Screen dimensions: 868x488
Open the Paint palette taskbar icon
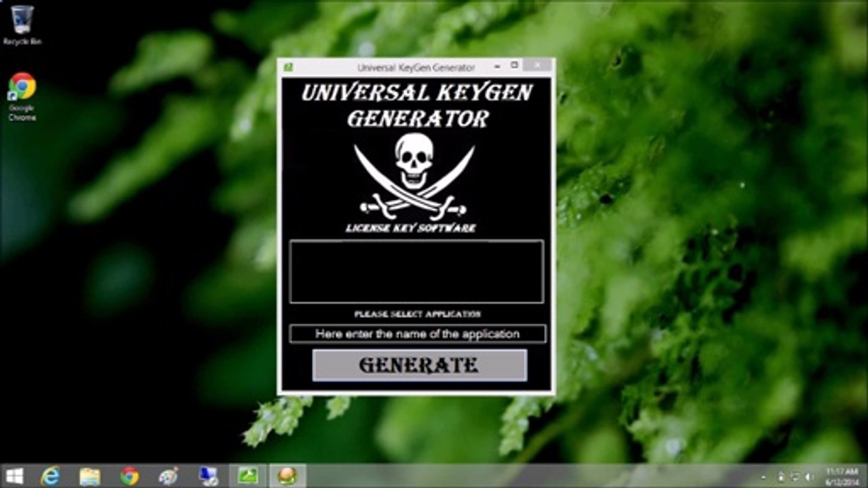(168, 476)
